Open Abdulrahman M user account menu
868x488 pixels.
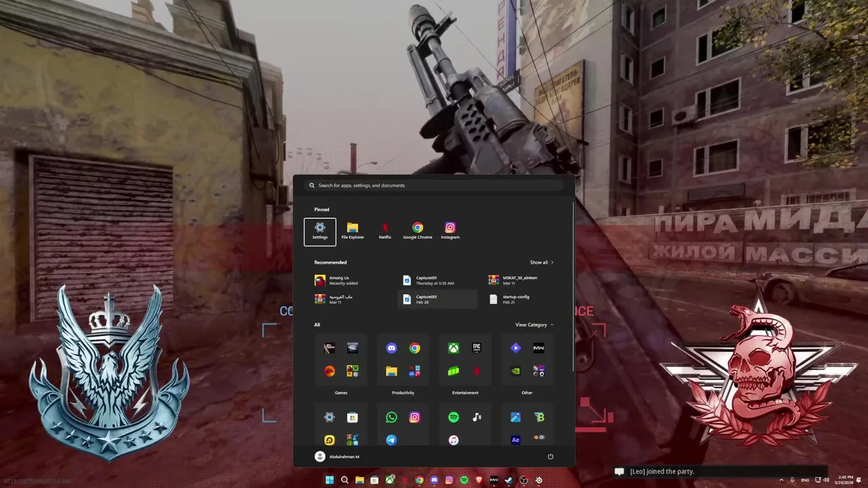[x=337, y=457]
